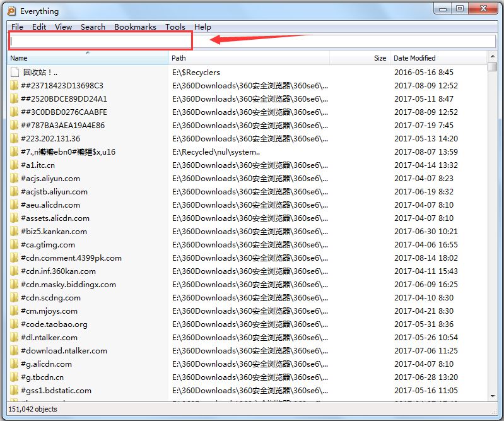
Task: Select folder icon of #cdn.scdng.com
Action: [14, 298]
